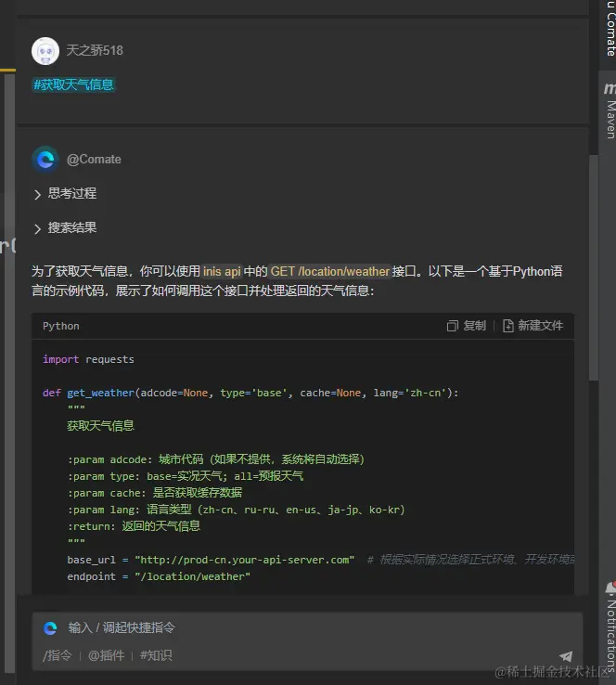Click the GET /location/weather highlighted text

329,271
